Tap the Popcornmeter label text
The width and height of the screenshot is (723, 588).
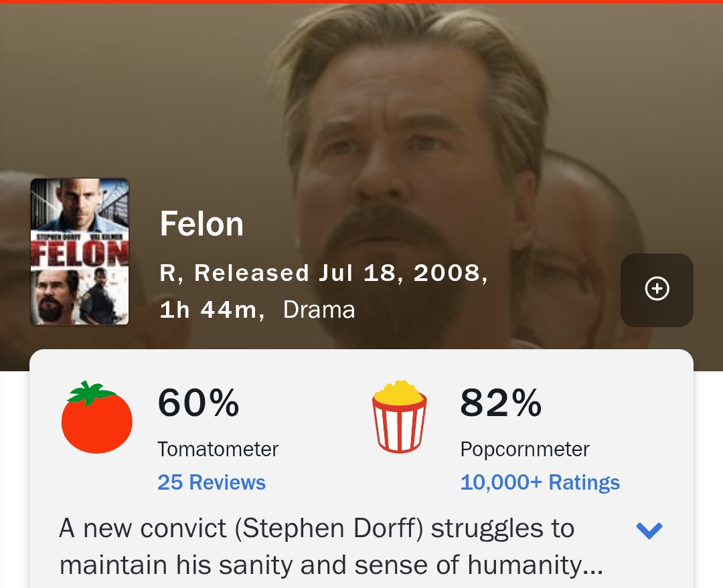[x=525, y=449]
